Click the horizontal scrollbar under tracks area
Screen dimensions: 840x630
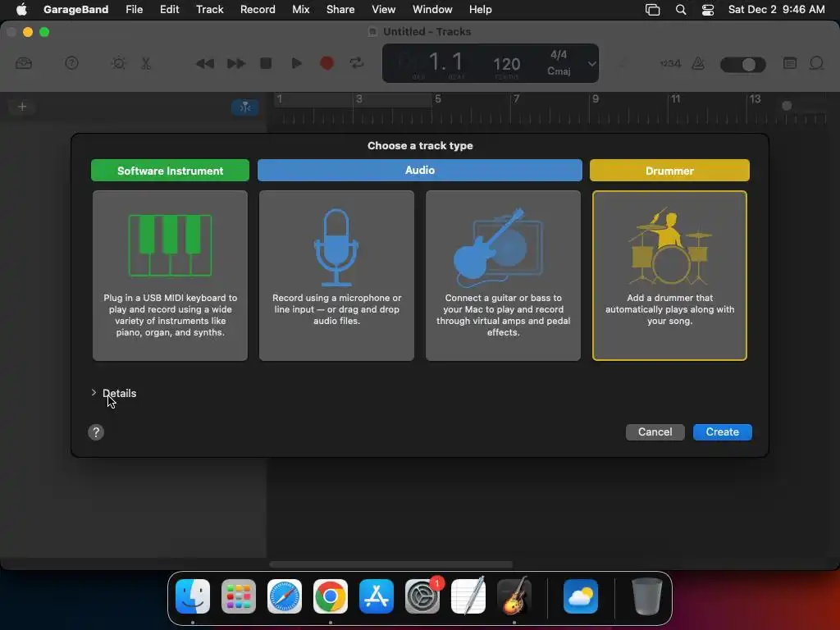coord(391,564)
